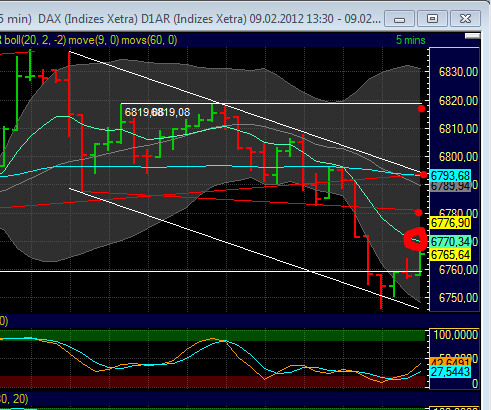Click the 6819,68 level label on chart
Screen dimensions: 491x410
tap(143, 112)
